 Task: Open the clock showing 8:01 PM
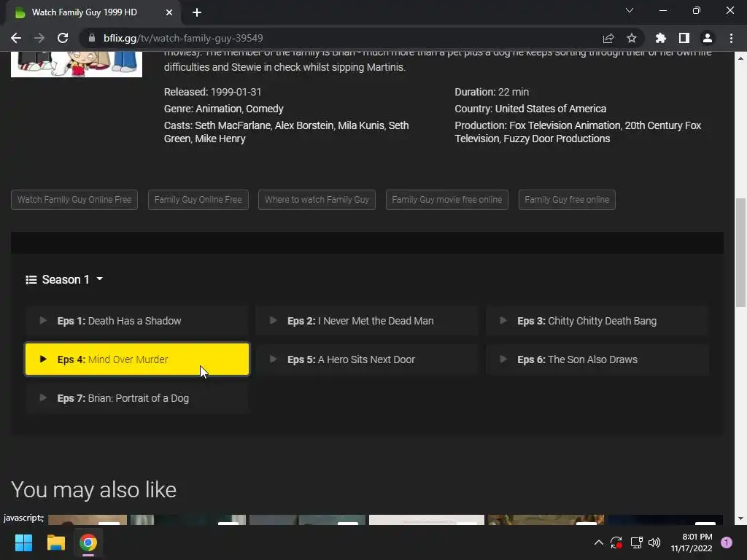(x=692, y=542)
